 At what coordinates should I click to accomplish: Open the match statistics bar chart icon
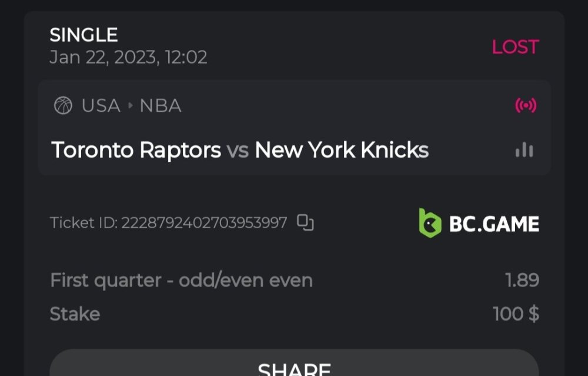(x=524, y=151)
